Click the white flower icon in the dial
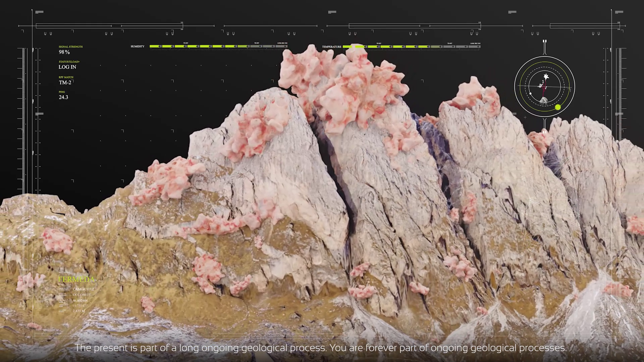This screenshot has height=362, width=644. (546, 77)
